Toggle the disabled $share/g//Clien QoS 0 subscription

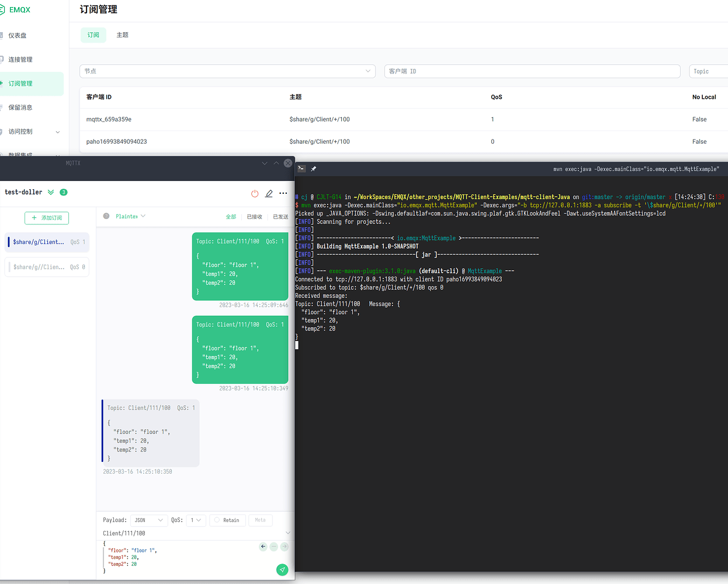point(47,267)
